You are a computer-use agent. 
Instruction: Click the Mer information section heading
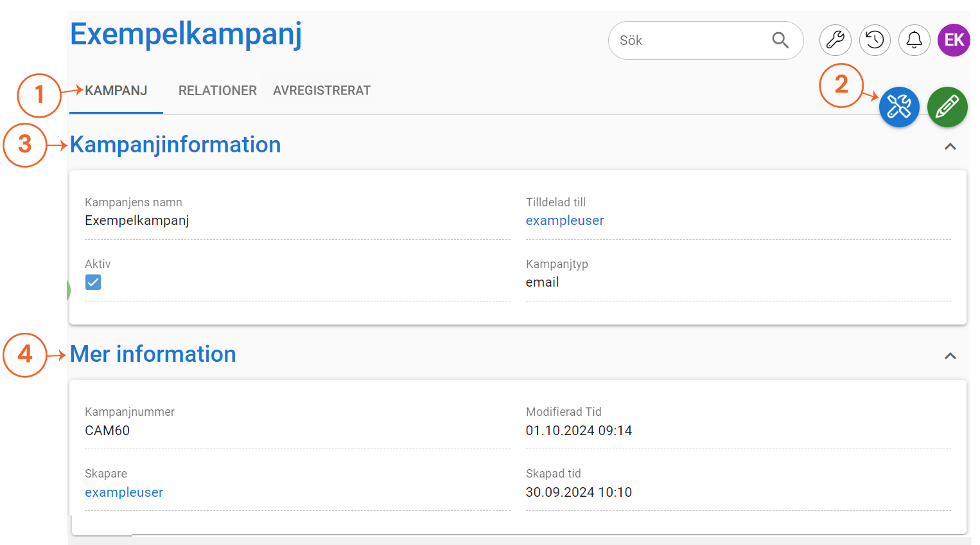click(x=153, y=354)
